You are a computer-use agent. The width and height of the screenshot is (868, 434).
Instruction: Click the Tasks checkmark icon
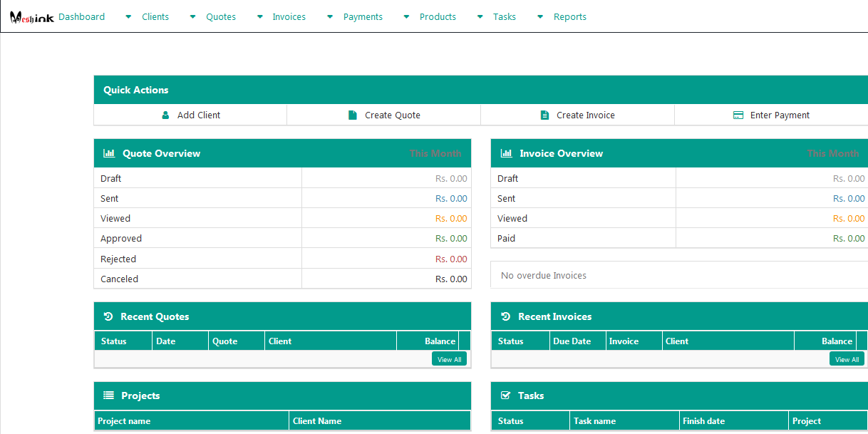point(506,396)
